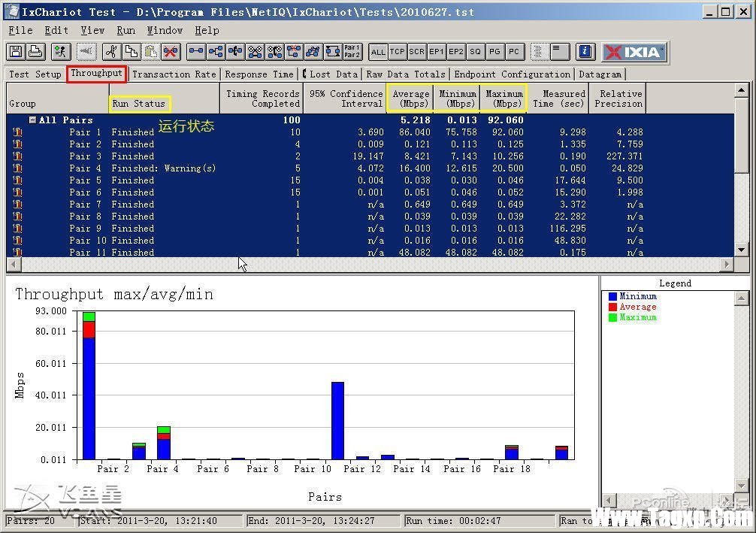
Task: Toggle the EP1 grouping button
Action: (437, 52)
